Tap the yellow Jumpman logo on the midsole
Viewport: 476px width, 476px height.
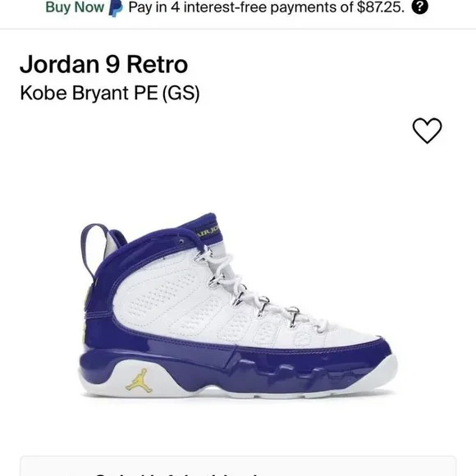pyautogui.click(x=140, y=381)
